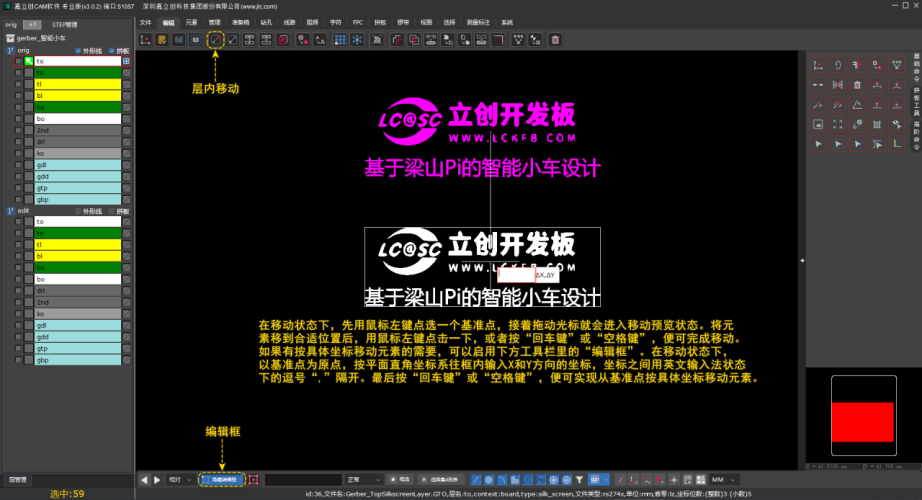Open STEP管理 tab
Screen dimensions: 922x500
pos(65,25)
